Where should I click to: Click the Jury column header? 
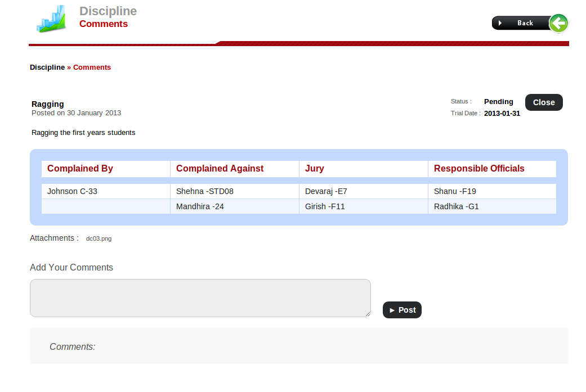(x=315, y=169)
